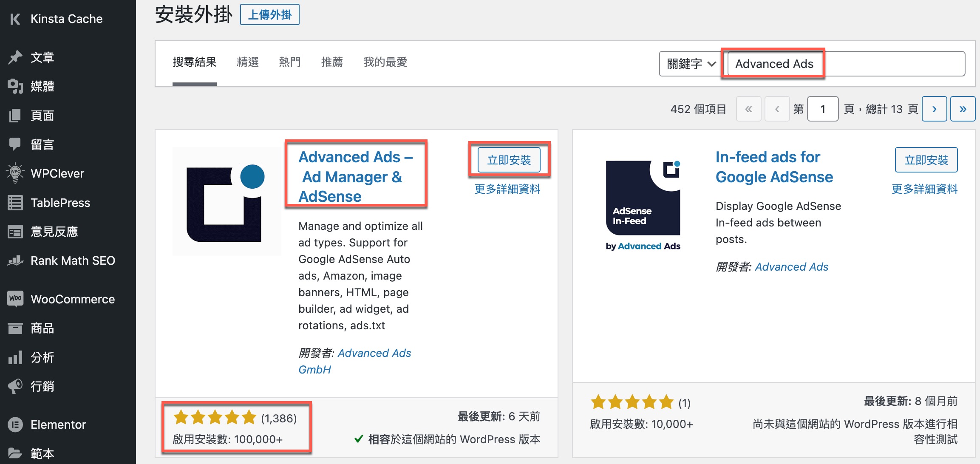
Task: Click the 啟用安裝數: 100,000+ text
Action: pyautogui.click(x=228, y=439)
